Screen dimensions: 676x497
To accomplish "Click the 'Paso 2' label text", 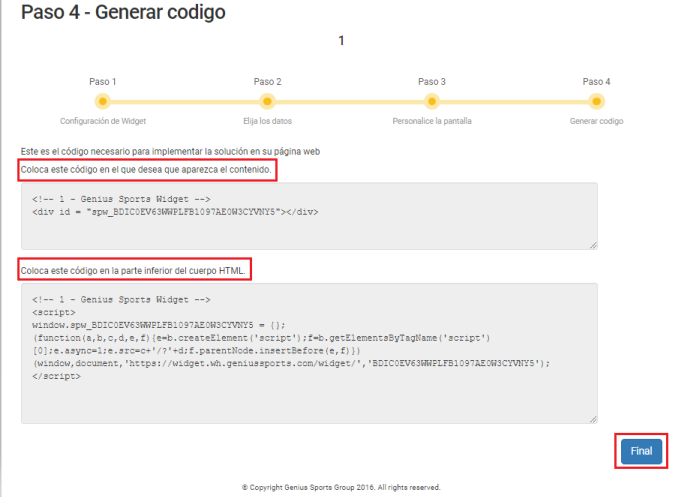I will 267,81.
